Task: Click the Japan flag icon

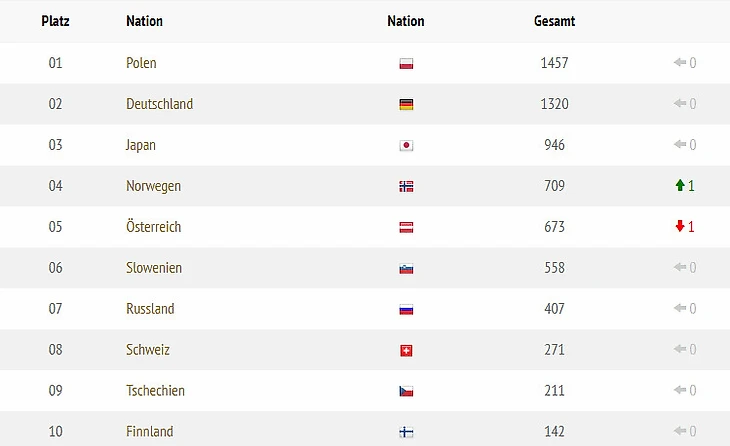Action: point(406,146)
